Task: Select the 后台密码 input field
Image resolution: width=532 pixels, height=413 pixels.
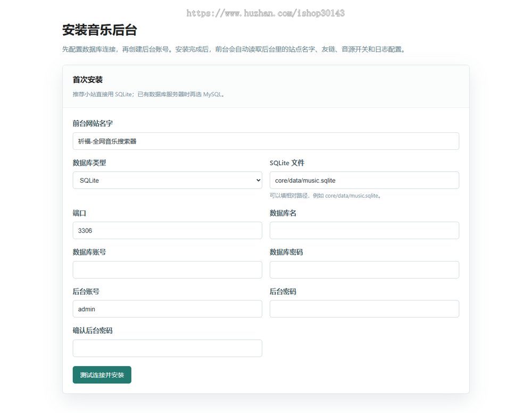Action: click(x=364, y=309)
